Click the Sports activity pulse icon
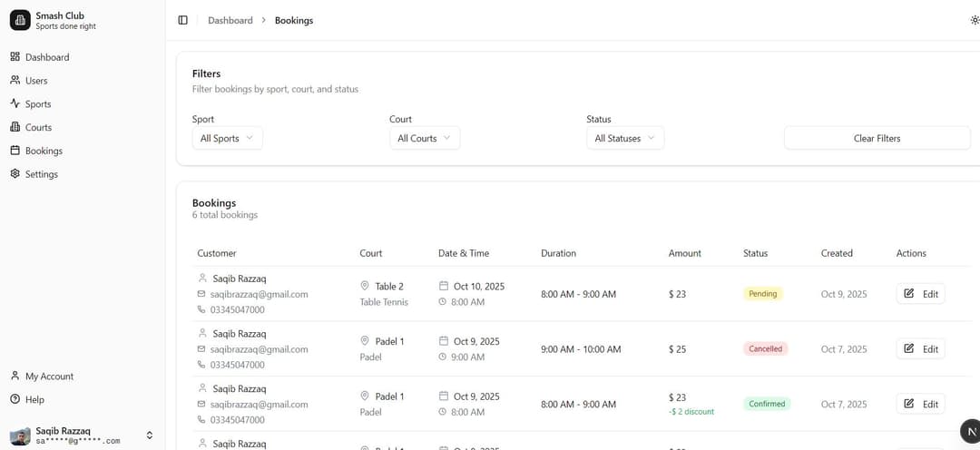 tap(15, 103)
